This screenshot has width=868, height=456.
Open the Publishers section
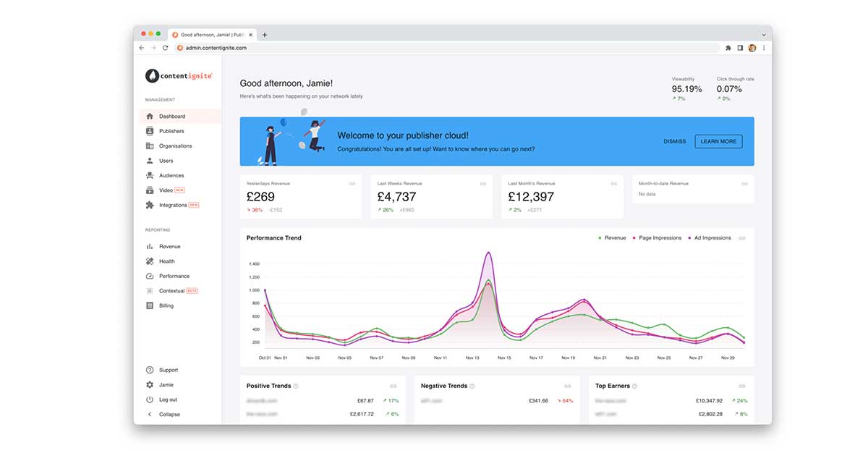tap(172, 131)
